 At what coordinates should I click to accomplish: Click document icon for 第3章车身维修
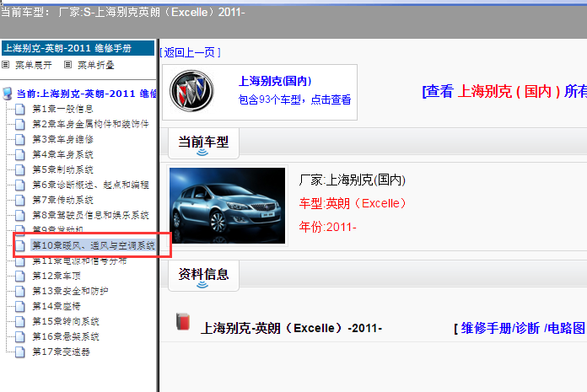20,140
